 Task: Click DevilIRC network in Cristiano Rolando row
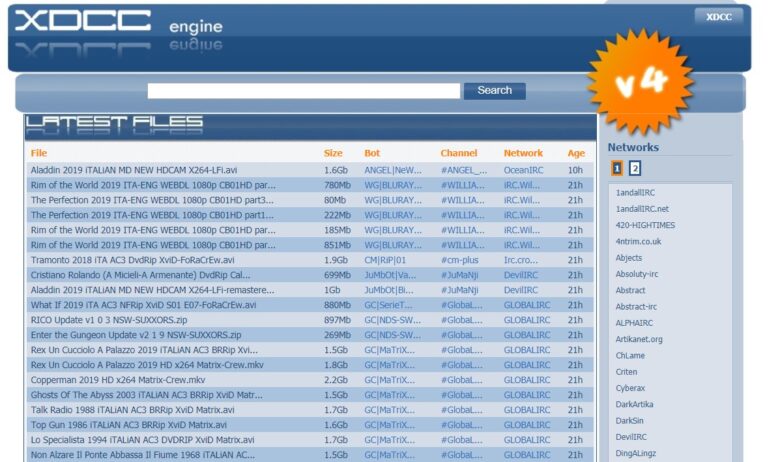[521, 275]
